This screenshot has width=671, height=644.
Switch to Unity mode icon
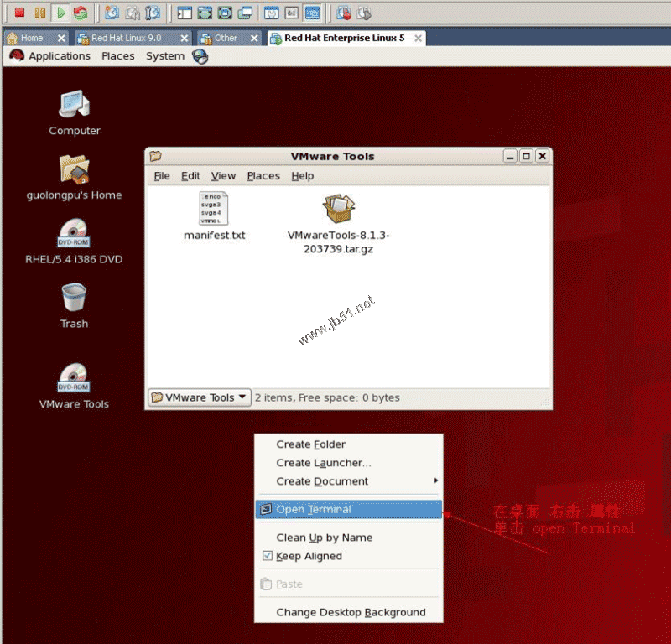click(x=245, y=13)
